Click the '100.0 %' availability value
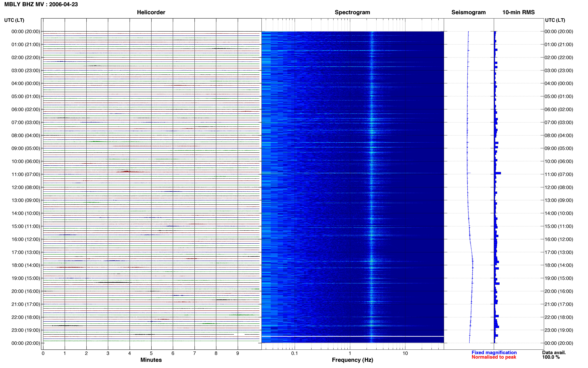Viewport: 588px width, 368px height. [x=551, y=357]
